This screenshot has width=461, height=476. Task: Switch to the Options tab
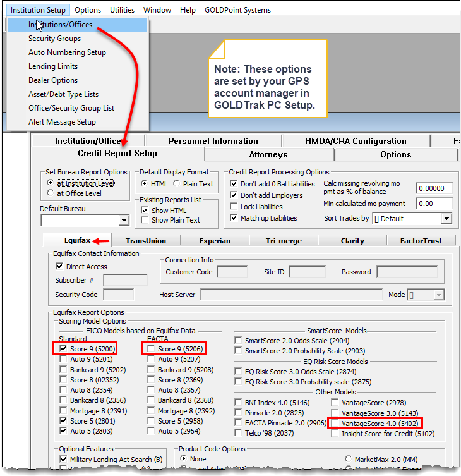tap(396, 154)
